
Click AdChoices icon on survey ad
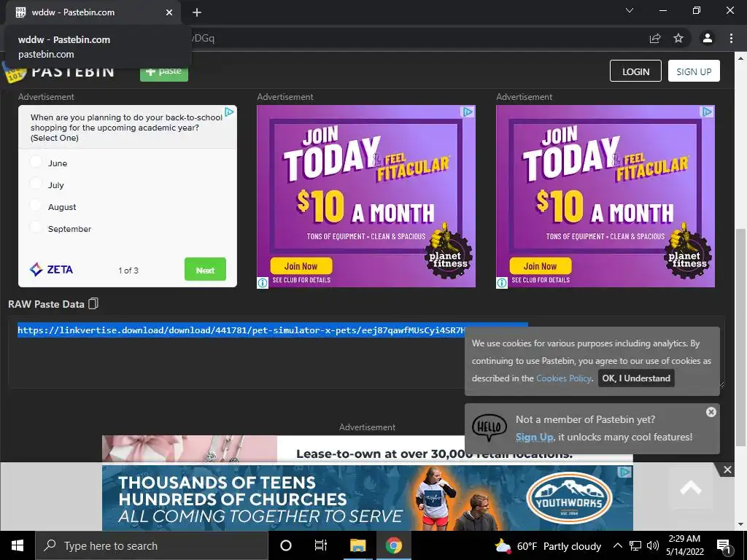[x=229, y=112]
